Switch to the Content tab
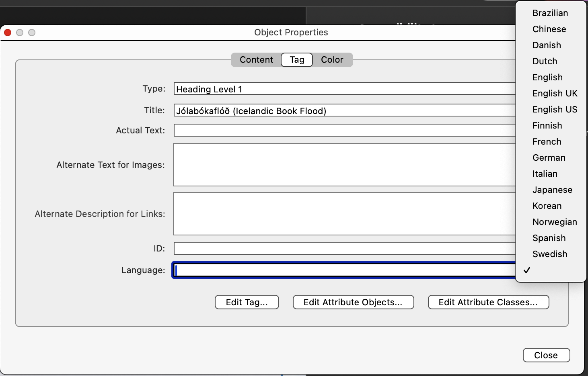Screen dimensions: 588x376 (256, 59)
